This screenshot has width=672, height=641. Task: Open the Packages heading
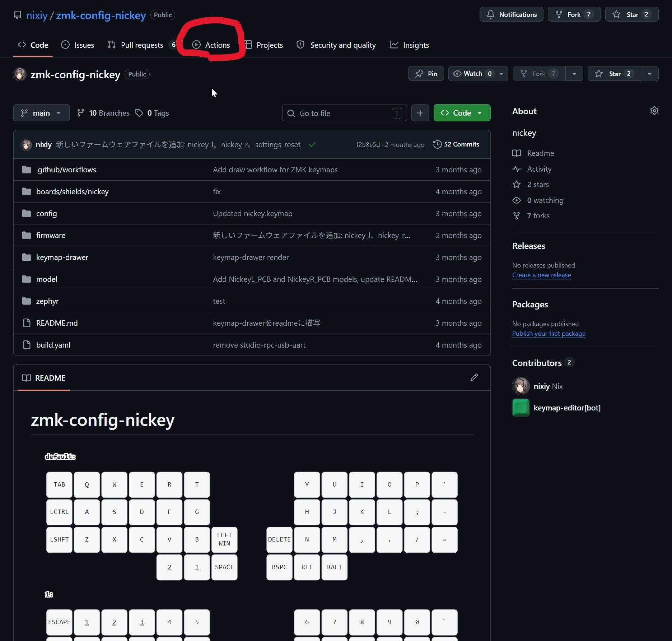[530, 304]
